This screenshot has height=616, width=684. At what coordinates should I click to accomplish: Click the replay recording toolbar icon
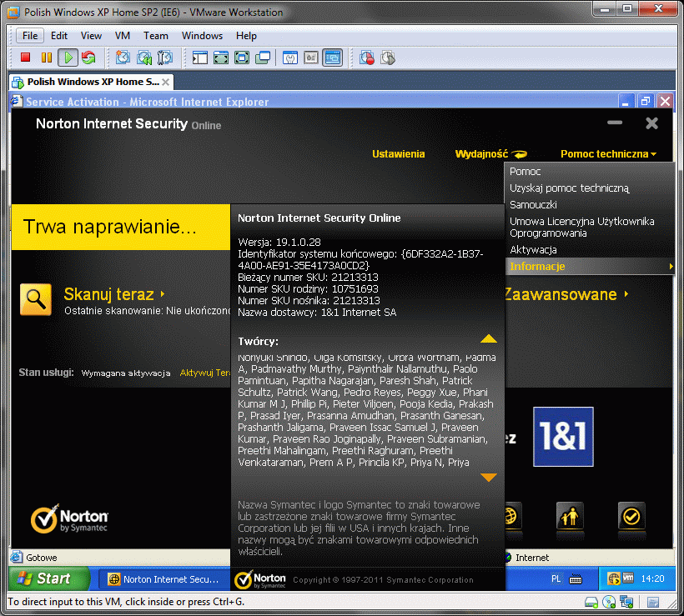pyautogui.click(x=388, y=58)
